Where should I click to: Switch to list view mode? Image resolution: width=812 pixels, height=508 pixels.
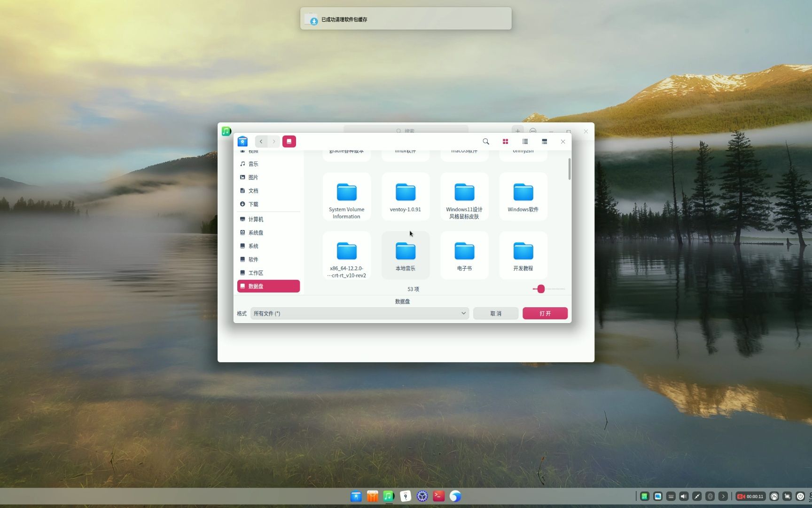tap(524, 142)
